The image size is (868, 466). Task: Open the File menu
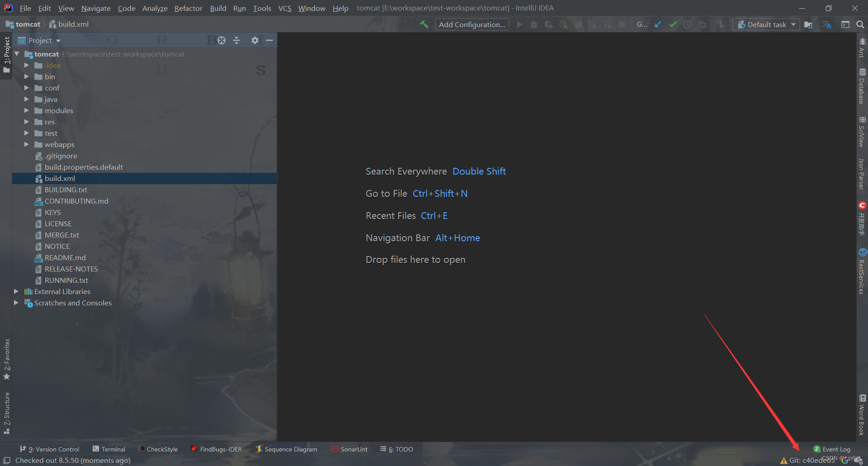coord(25,8)
